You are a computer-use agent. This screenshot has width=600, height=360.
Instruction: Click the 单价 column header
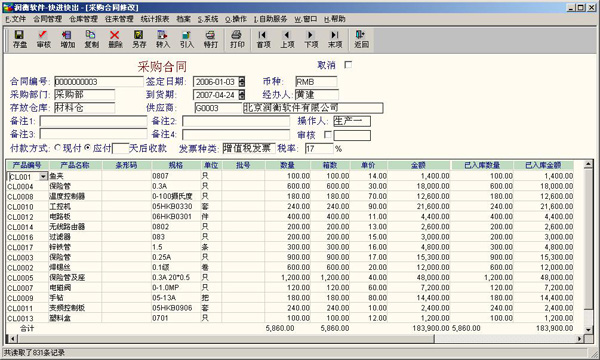369,165
